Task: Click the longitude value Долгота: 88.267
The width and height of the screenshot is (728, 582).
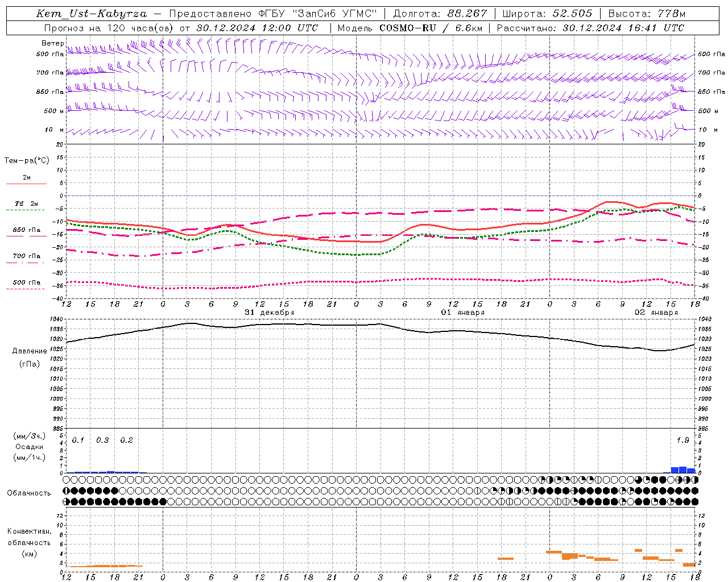Action: tap(440, 14)
